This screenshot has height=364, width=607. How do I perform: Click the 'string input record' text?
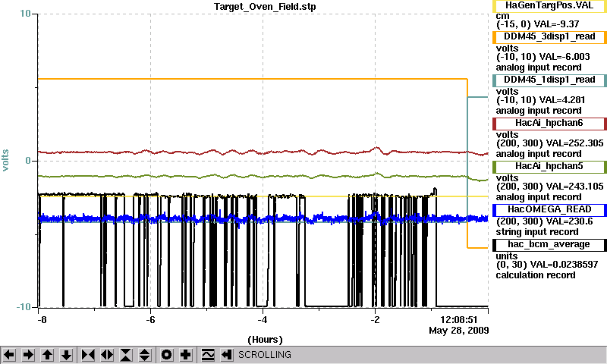point(537,232)
